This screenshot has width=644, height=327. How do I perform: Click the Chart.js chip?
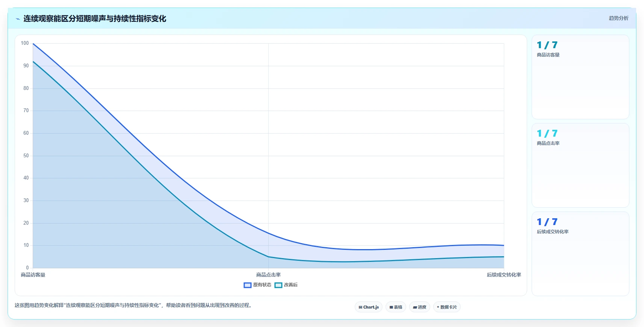coord(369,307)
